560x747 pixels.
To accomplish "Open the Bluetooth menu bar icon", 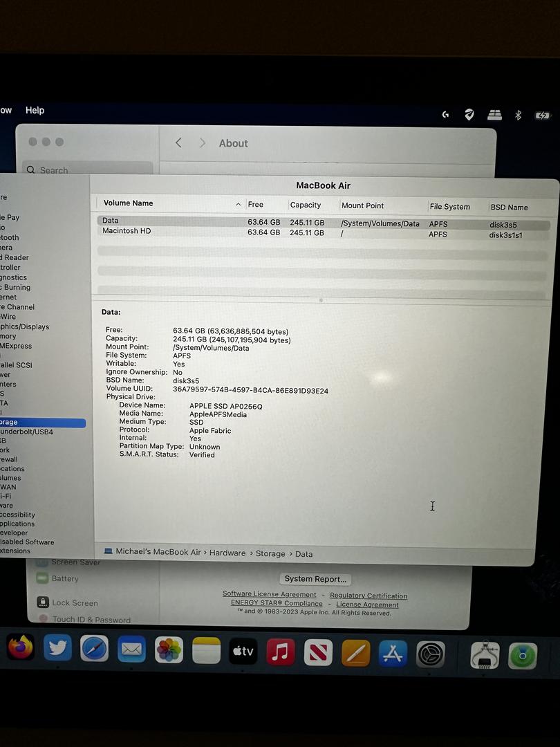I will pos(518,116).
